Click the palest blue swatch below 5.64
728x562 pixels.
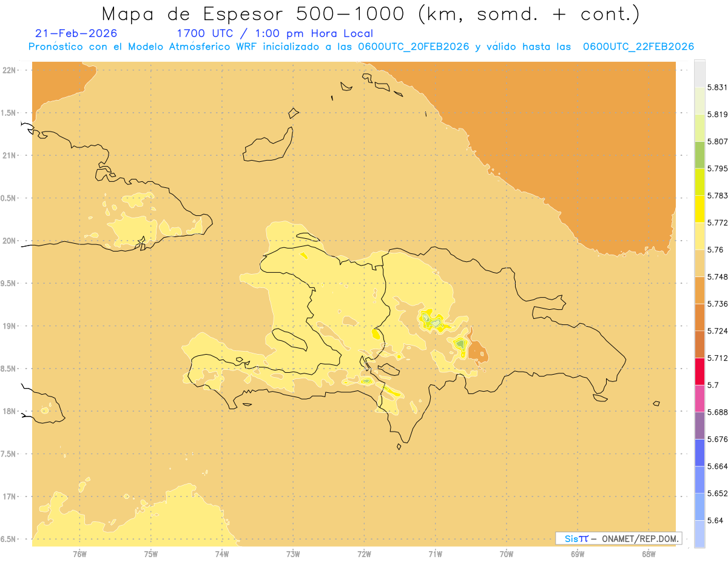point(699,534)
